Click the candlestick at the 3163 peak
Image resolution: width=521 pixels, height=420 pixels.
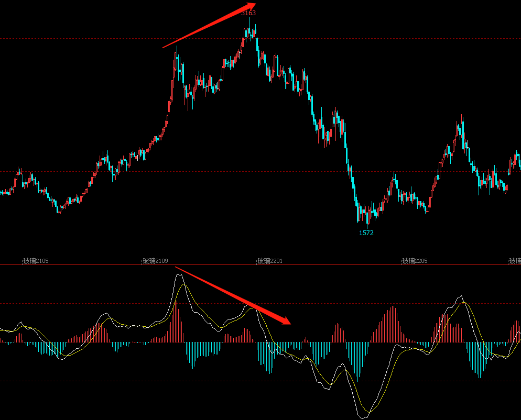(249, 31)
